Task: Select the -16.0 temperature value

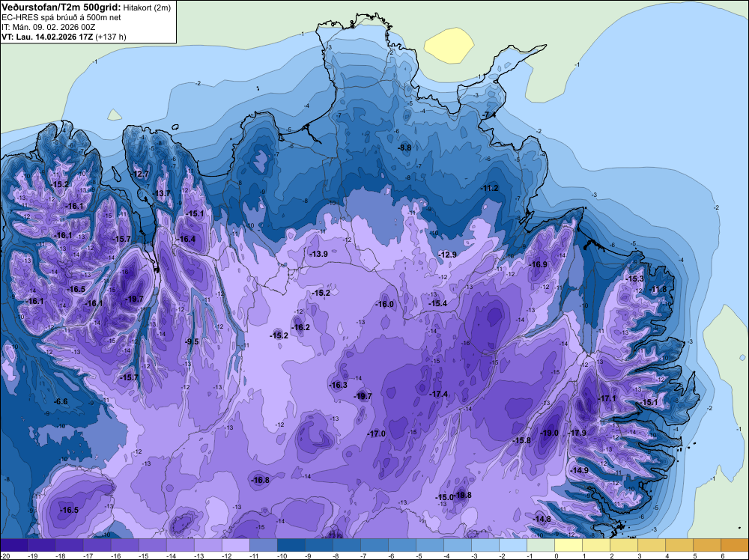Action: pyautogui.click(x=384, y=304)
